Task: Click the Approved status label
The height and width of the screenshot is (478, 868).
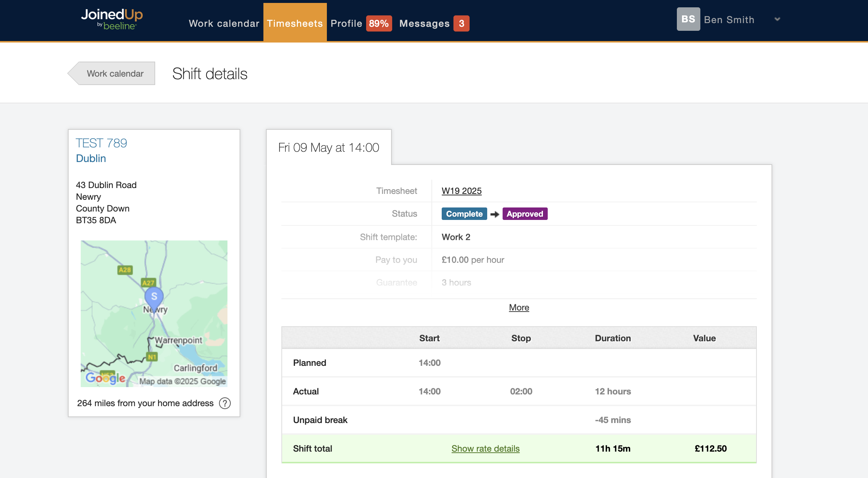Action: [525, 214]
